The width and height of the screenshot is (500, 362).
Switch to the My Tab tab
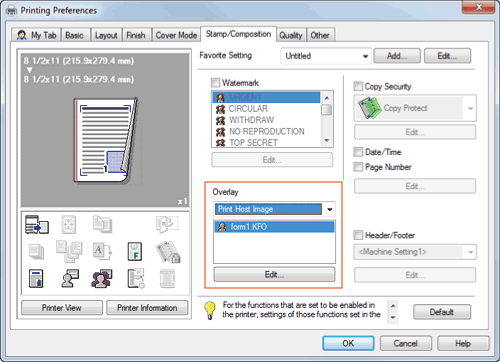(37, 35)
